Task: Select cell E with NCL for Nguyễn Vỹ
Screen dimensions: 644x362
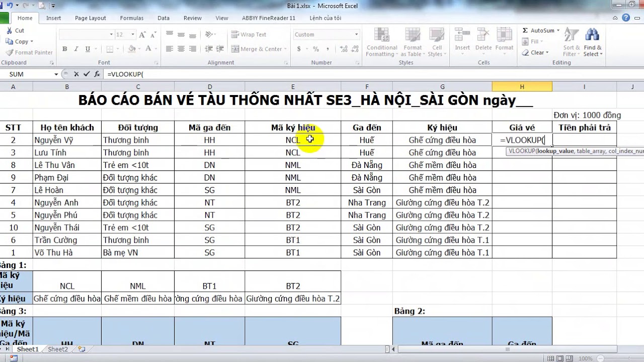Action: tap(293, 140)
